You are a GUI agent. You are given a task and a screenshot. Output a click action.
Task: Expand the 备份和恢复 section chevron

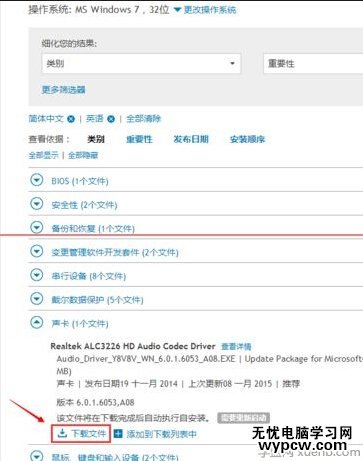coord(37,227)
